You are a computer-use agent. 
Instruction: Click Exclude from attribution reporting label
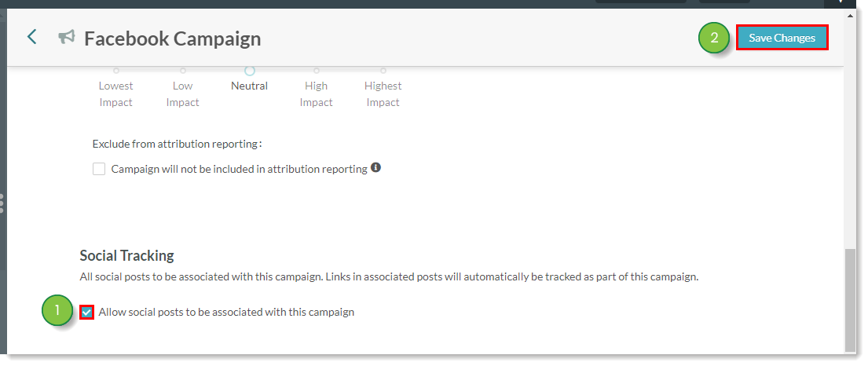pos(178,144)
